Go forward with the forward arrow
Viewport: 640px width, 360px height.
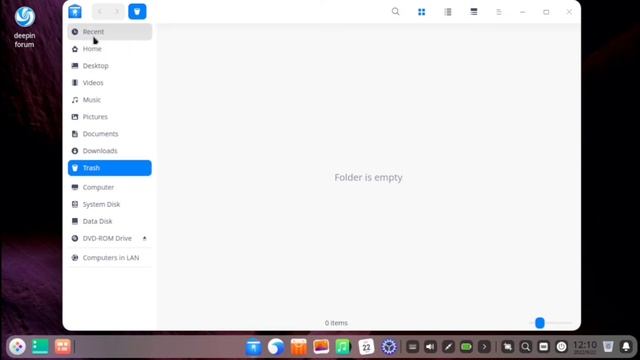tap(117, 11)
